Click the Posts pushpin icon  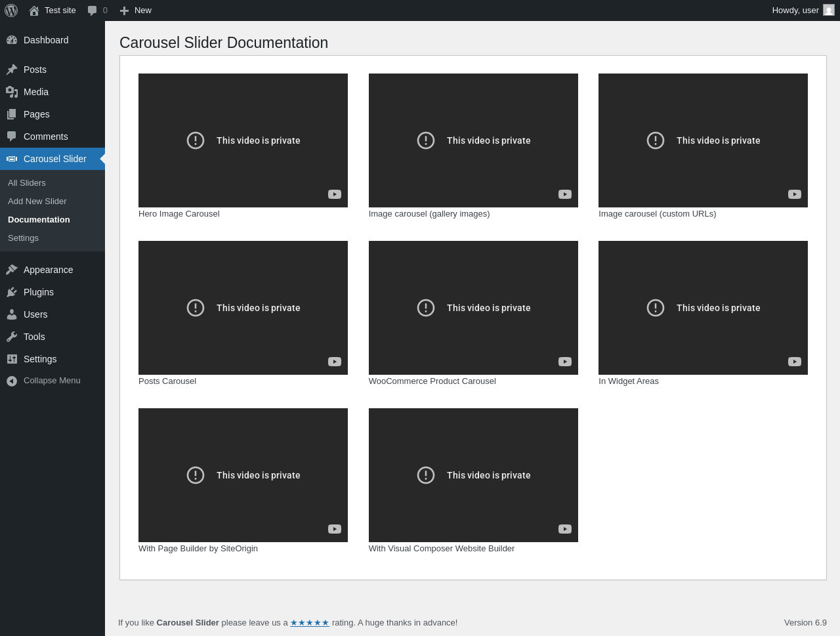click(x=12, y=70)
